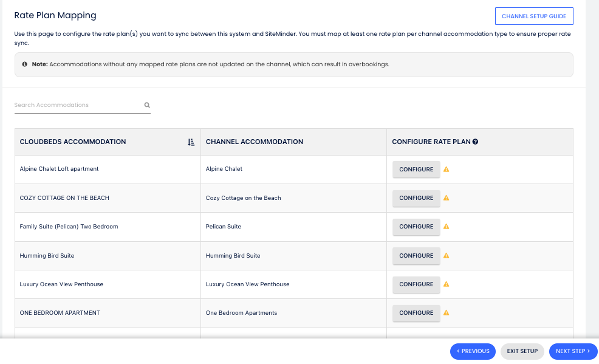Click the Configure Rate Plan help icon
The image size is (599, 364).
click(x=475, y=142)
